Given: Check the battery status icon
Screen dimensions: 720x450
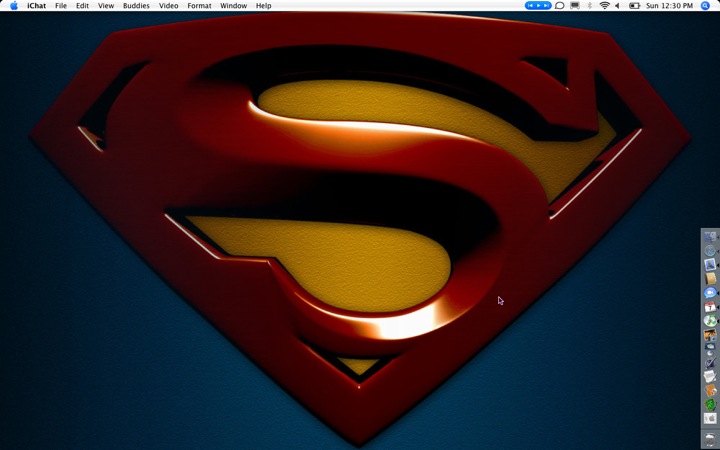Looking at the screenshot, I should point(634,6).
